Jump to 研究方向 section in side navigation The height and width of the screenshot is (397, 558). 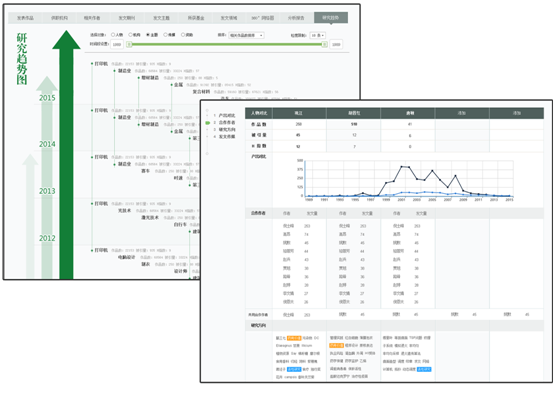tap(227, 130)
